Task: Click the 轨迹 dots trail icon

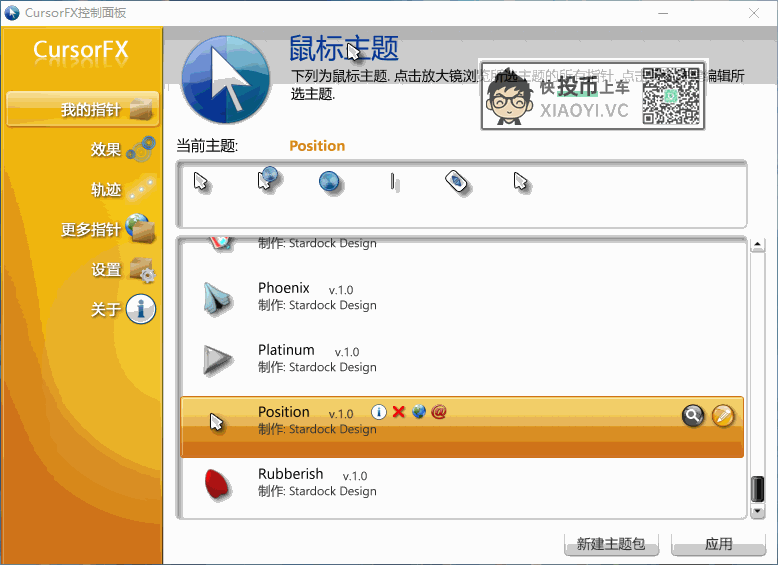Action: [141, 188]
